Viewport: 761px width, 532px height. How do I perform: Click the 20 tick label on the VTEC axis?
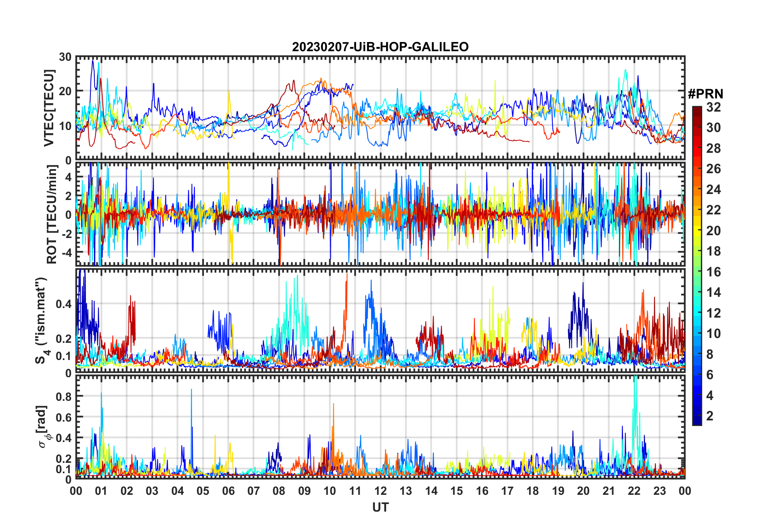click(65, 92)
